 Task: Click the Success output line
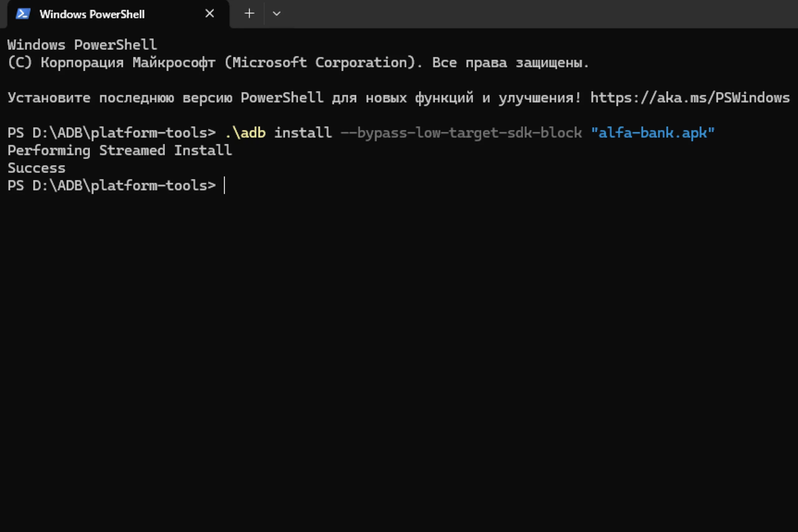[x=36, y=168]
